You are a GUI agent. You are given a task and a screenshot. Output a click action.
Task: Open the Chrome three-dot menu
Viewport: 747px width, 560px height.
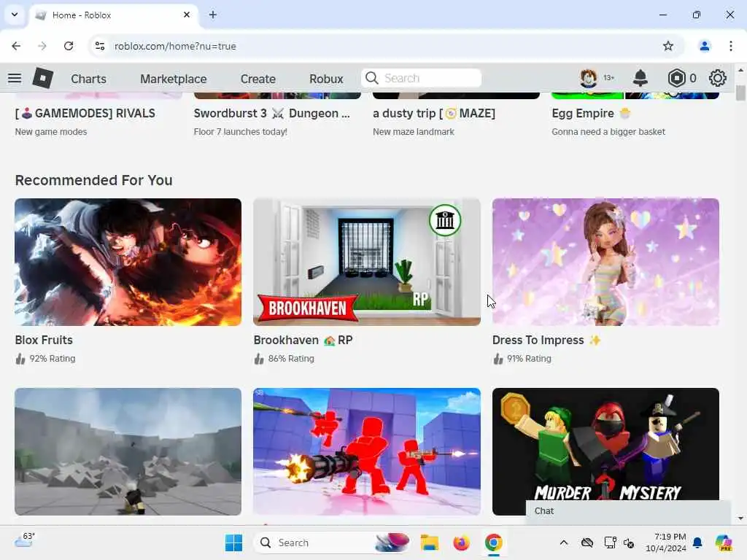731,46
